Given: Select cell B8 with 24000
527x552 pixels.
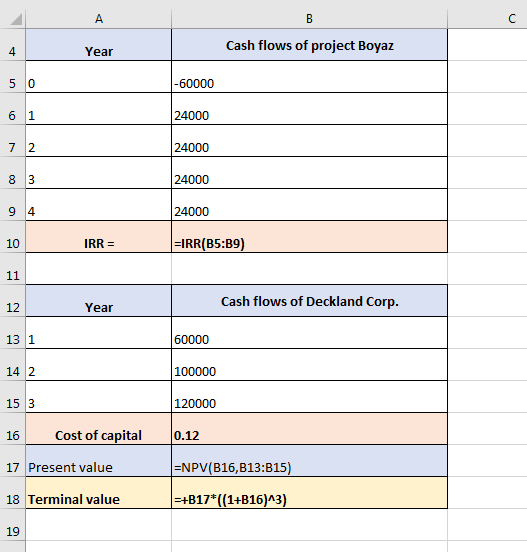Looking at the screenshot, I should point(309,173).
